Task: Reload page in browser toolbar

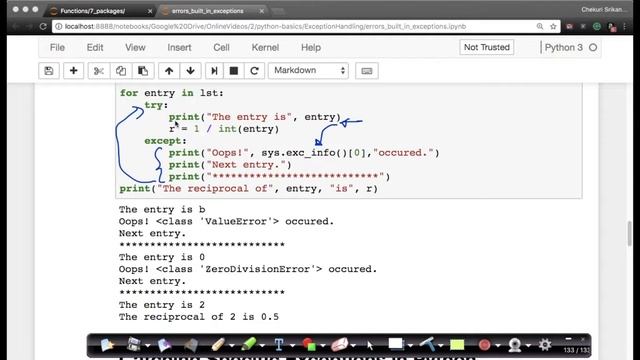Action: pos(43,27)
